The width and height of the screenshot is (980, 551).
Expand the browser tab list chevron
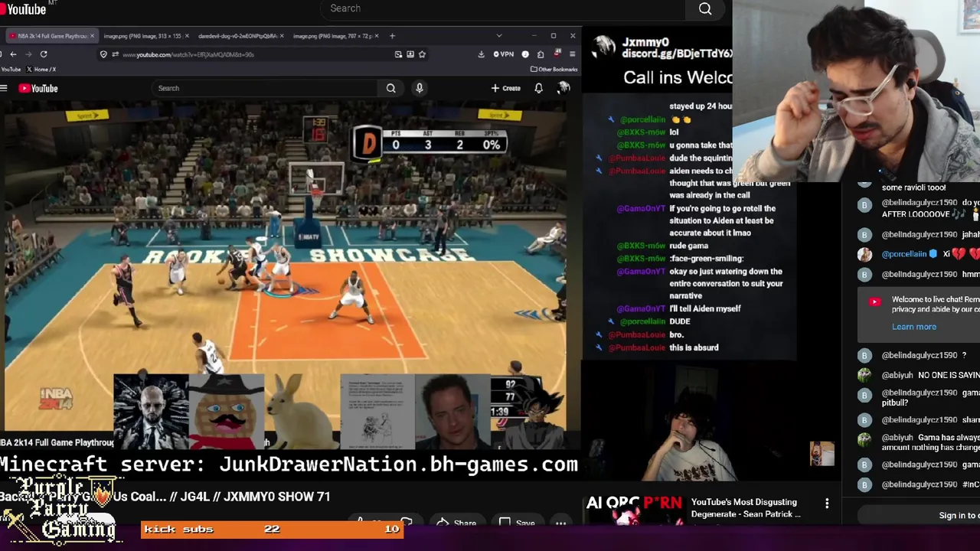pyautogui.click(x=499, y=36)
